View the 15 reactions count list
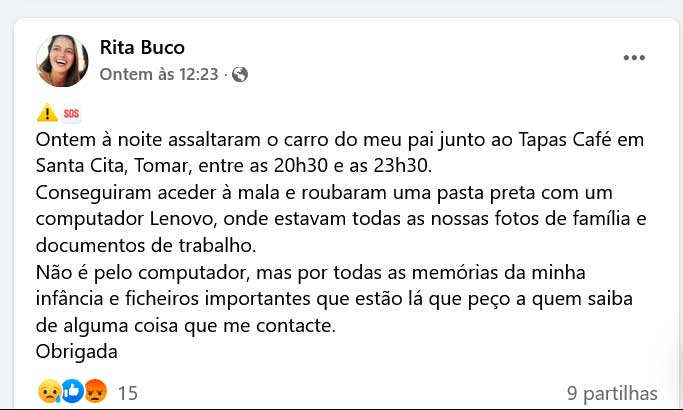Image resolution: width=683 pixels, height=410 pixels. click(127, 393)
